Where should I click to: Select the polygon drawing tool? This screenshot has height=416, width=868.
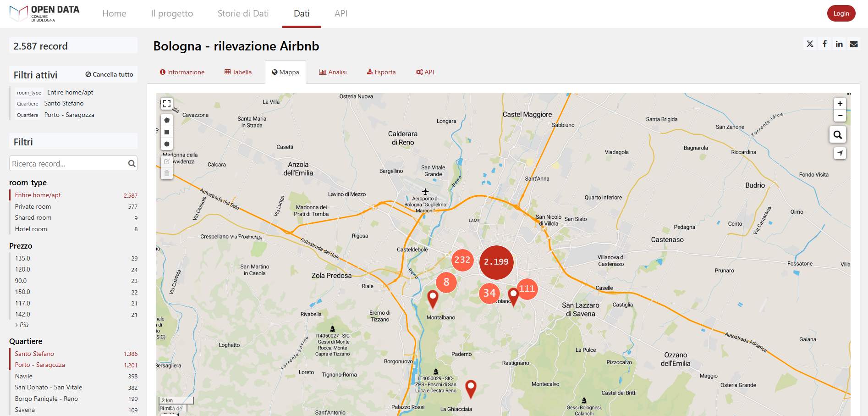click(167, 120)
